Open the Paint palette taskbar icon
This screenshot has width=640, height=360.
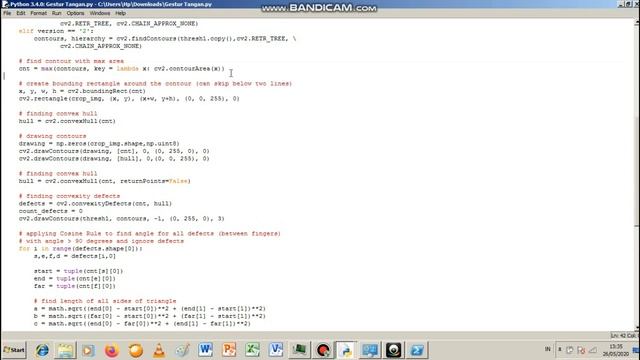click(182, 350)
